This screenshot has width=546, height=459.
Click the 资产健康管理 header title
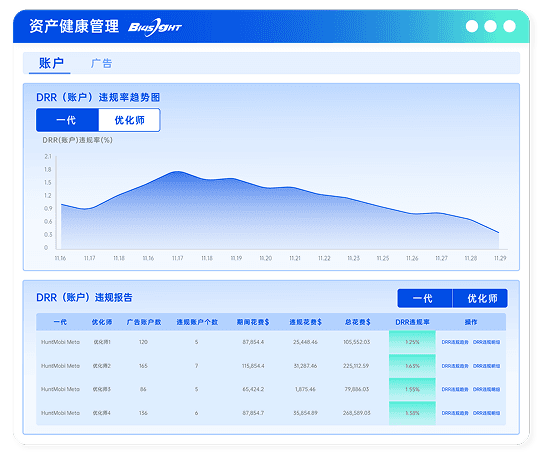[74, 26]
